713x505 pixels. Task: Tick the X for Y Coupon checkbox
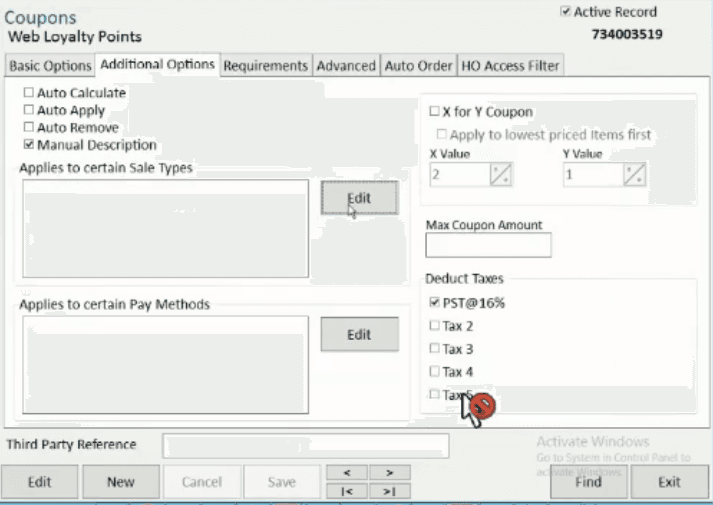coord(434,112)
